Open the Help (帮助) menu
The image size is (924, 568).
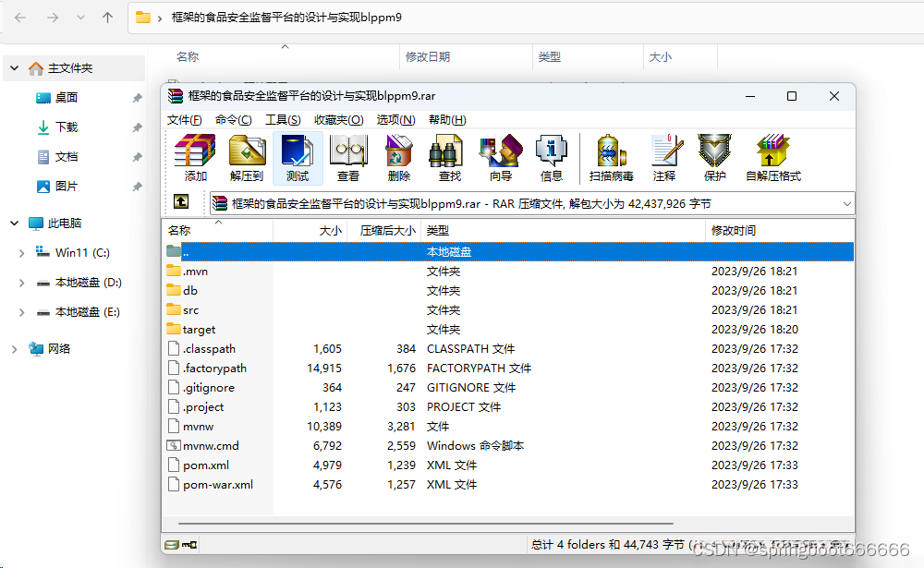(447, 120)
